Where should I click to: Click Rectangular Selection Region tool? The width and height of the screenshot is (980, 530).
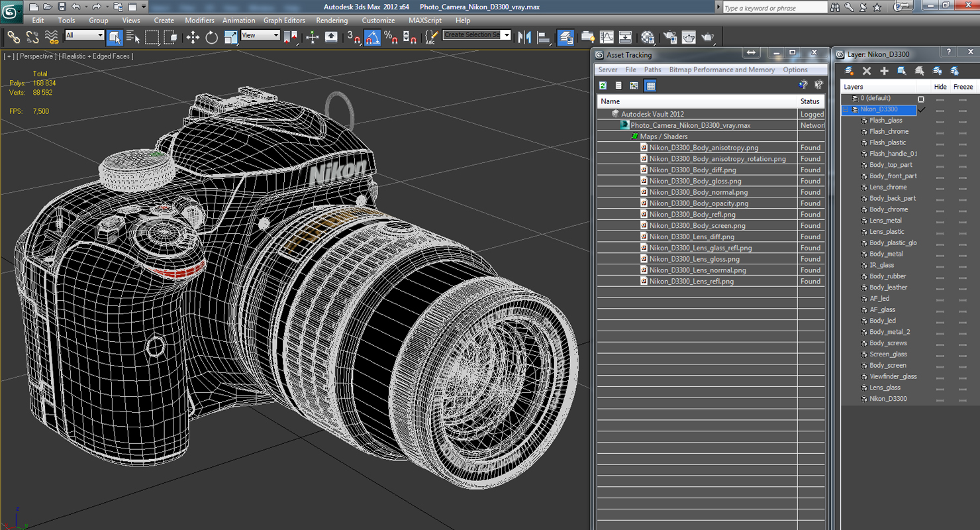tap(152, 37)
